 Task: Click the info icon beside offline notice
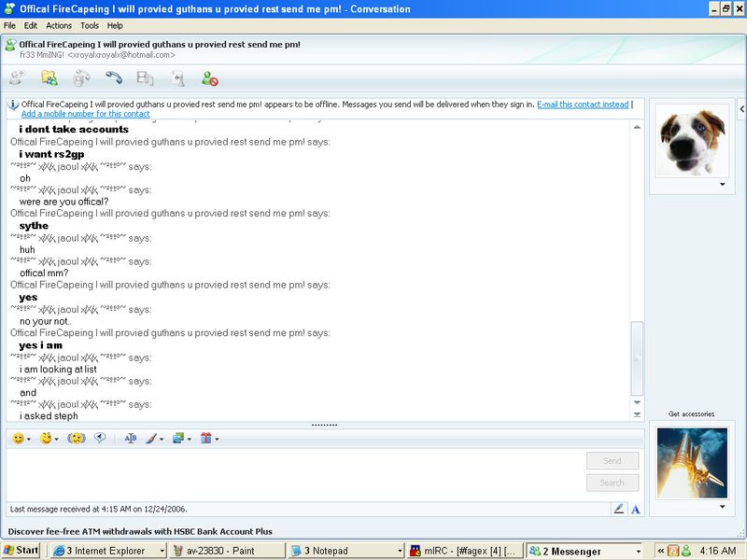click(x=13, y=105)
